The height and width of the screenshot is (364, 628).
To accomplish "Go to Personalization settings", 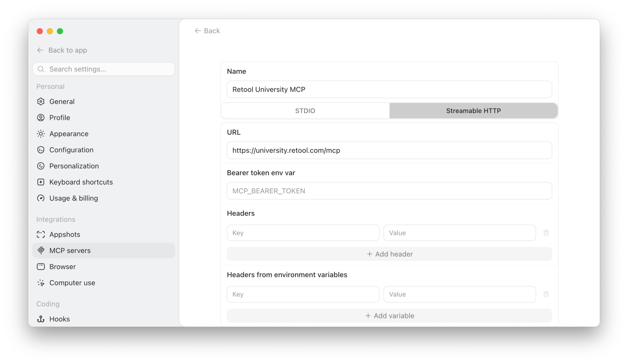I will (104, 166).
